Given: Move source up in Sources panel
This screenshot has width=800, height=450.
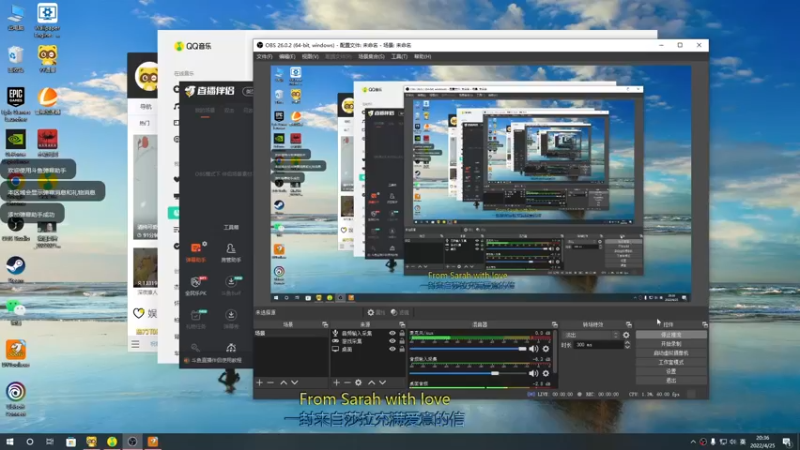Looking at the screenshot, I should coord(371,382).
